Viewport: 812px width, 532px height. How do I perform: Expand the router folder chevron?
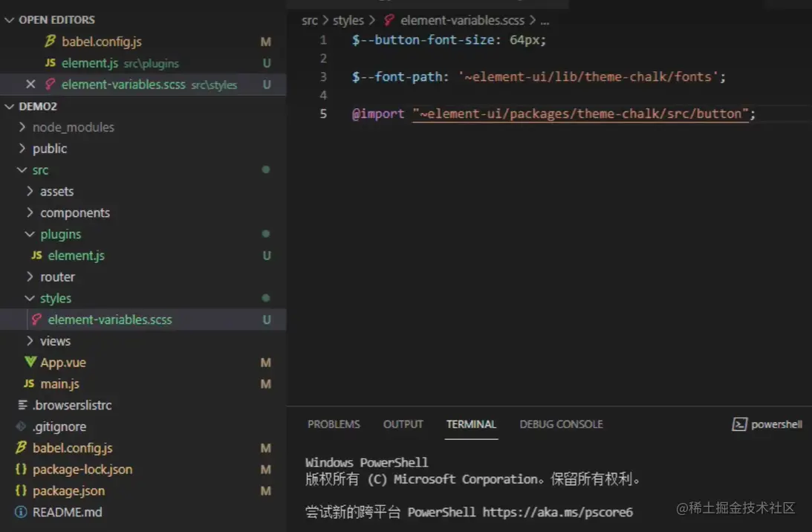30,276
